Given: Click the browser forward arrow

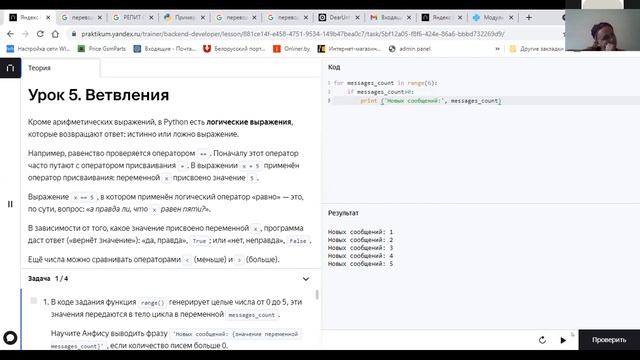Looking at the screenshot, I should tap(25, 34).
